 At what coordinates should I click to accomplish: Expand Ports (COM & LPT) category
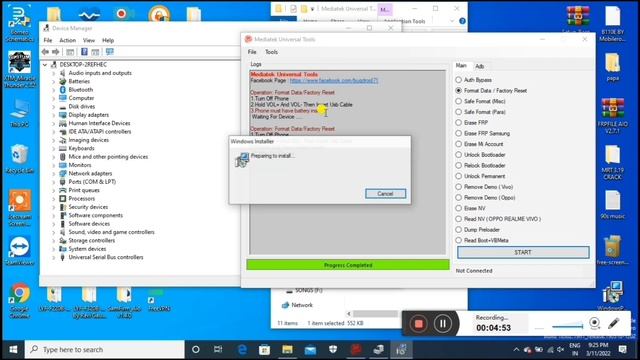tap(53, 182)
